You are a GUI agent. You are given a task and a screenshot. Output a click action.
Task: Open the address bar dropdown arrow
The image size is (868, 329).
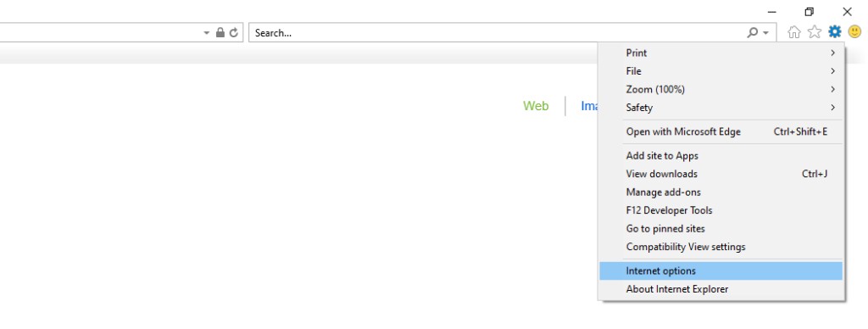point(207,33)
